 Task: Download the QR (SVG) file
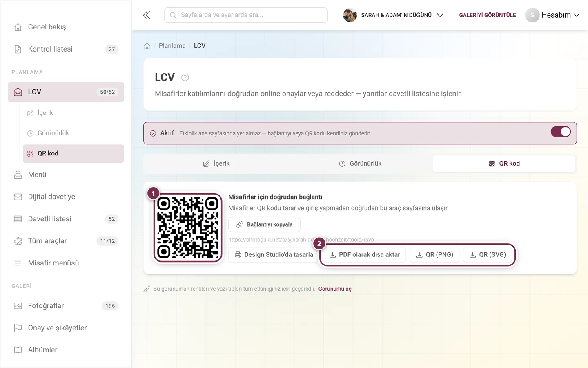tap(488, 255)
